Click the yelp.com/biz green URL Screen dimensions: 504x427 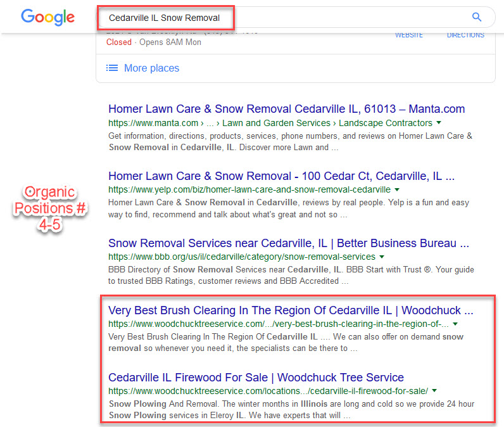tap(249, 189)
